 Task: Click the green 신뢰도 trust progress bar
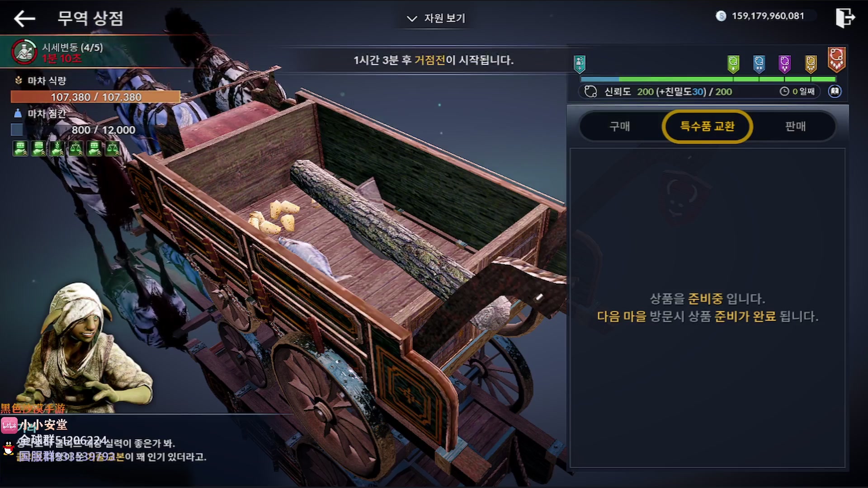tap(708, 79)
